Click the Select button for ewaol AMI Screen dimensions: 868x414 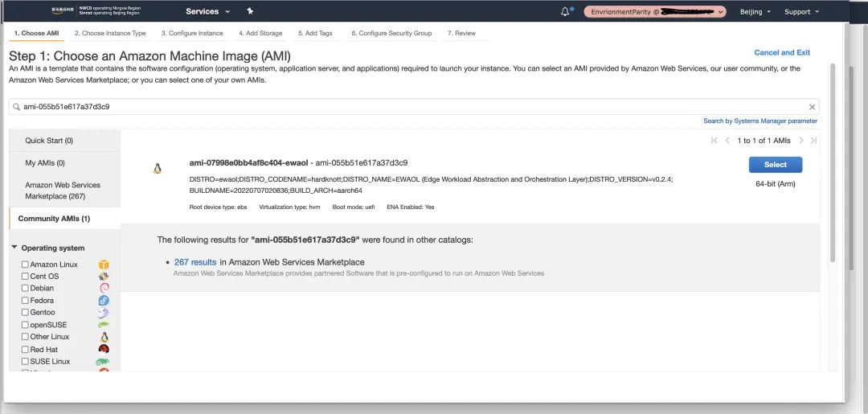(775, 164)
